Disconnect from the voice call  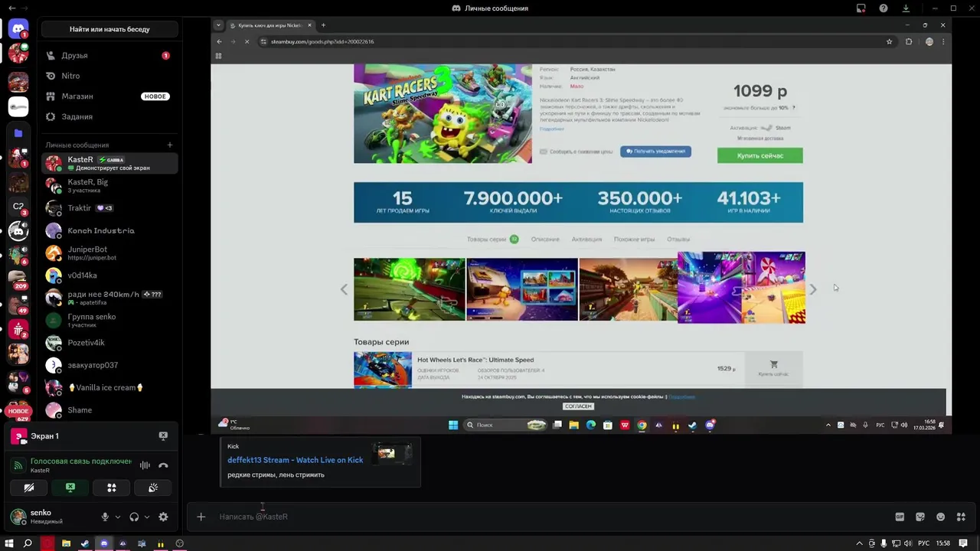coord(163,465)
